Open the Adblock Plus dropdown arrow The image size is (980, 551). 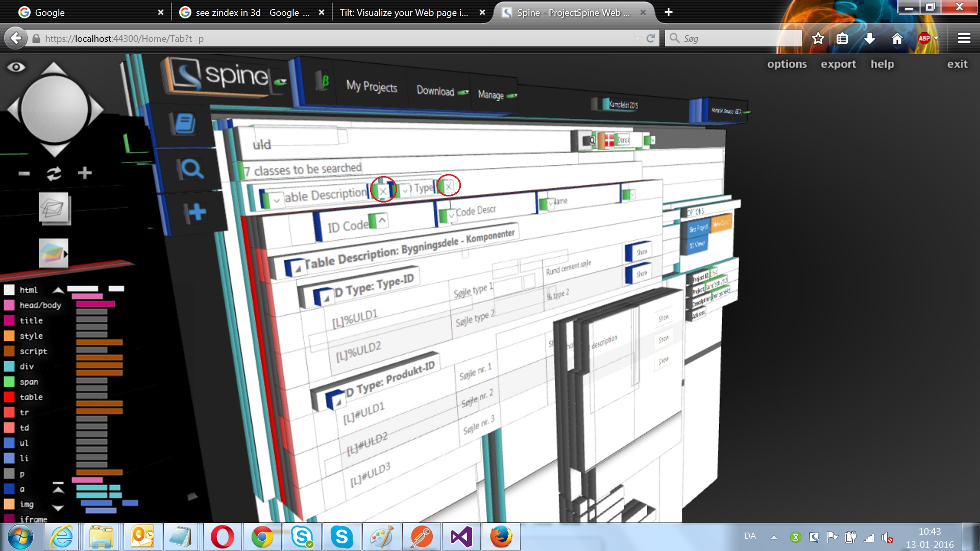click(x=936, y=38)
